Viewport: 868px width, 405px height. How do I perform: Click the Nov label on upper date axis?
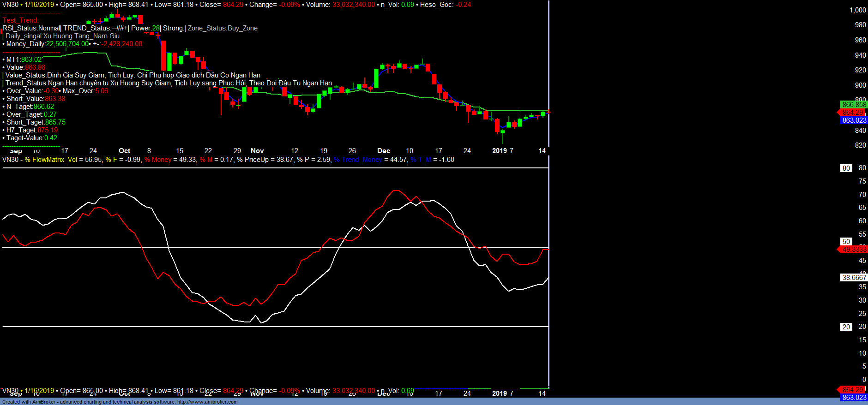tap(257, 151)
